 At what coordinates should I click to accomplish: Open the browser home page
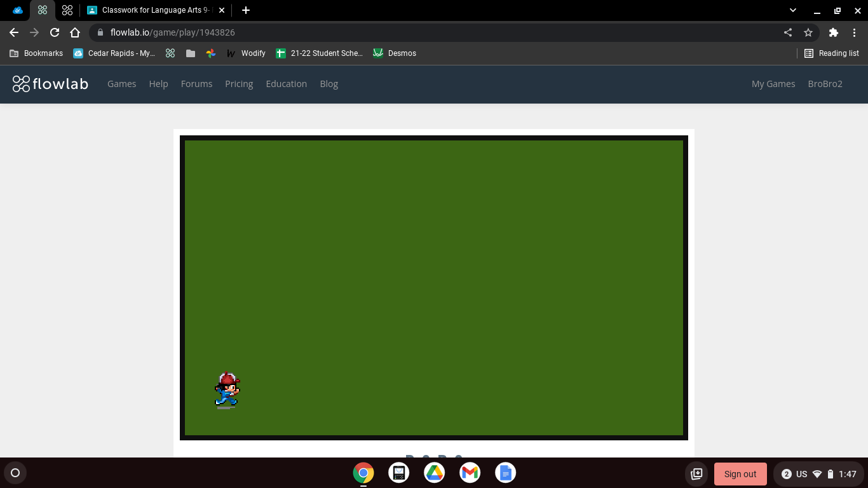(75, 32)
